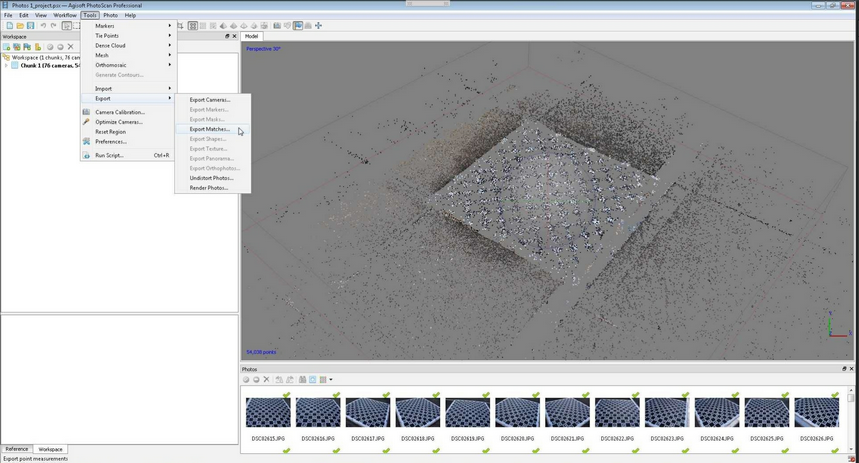This screenshot has height=463, width=859.
Task: Disable items via the Workspace toolbar
Action: (x=60, y=47)
